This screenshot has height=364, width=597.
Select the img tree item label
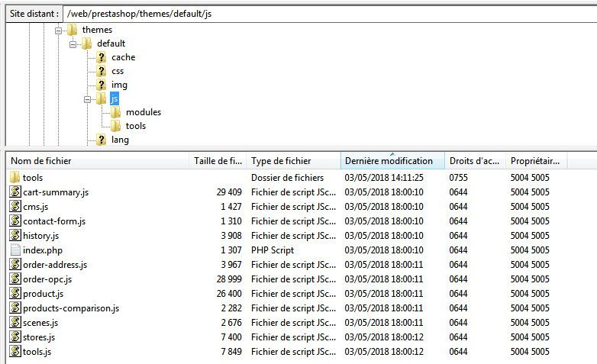pos(119,85)
